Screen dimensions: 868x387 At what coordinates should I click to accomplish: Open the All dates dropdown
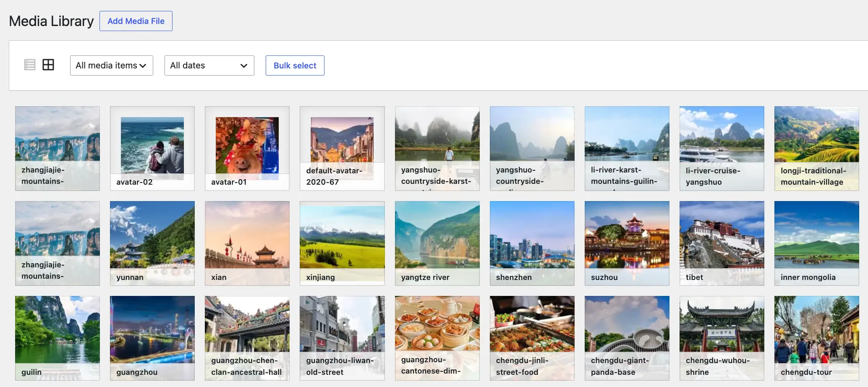coord(209,65)
